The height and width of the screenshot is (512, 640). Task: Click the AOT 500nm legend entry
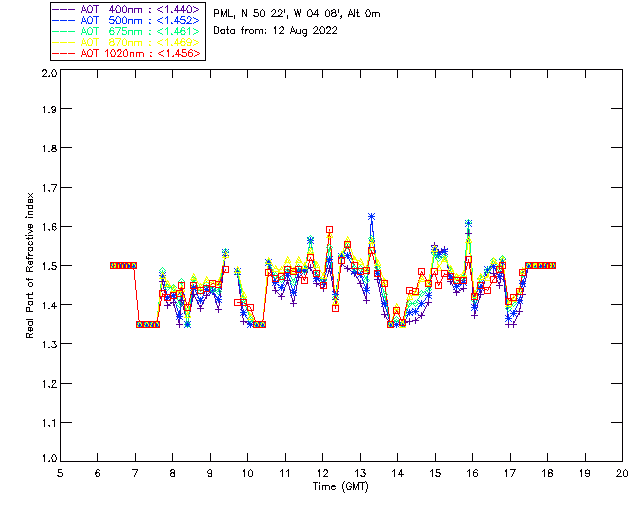[x=127, y=20]
